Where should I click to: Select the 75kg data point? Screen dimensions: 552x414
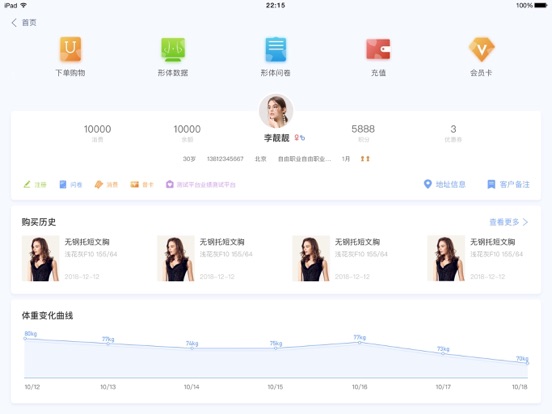(x=276, y=348)
